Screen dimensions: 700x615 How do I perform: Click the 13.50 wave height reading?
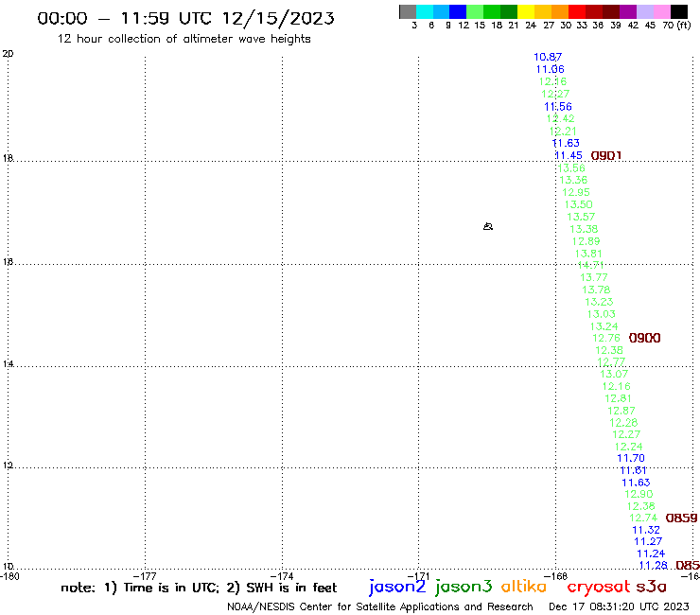pos(579,204)
